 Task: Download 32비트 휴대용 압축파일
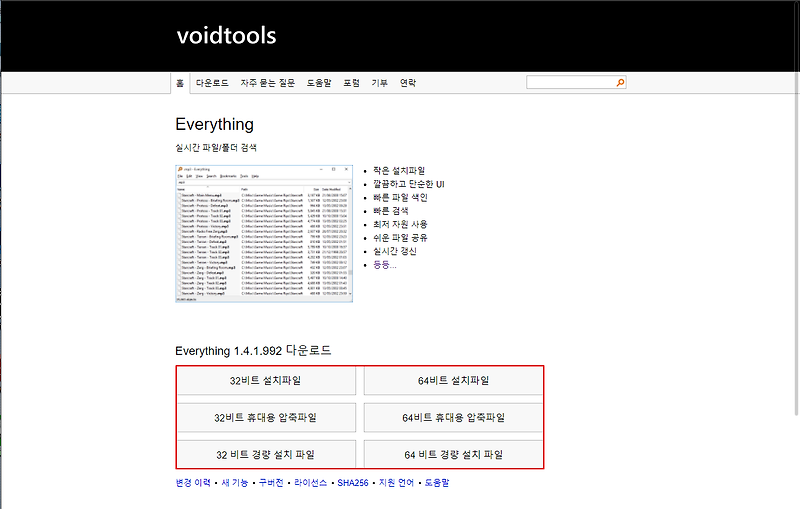266,418
